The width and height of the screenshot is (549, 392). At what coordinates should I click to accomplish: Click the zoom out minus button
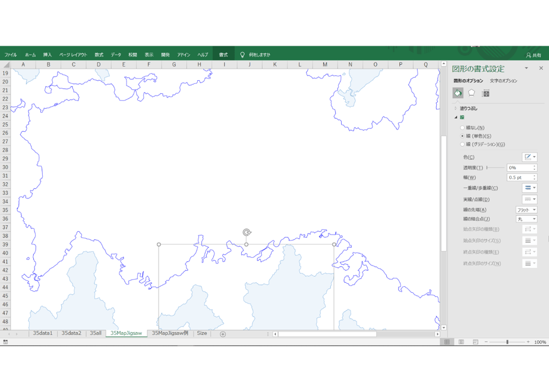[x=486, y=342]
